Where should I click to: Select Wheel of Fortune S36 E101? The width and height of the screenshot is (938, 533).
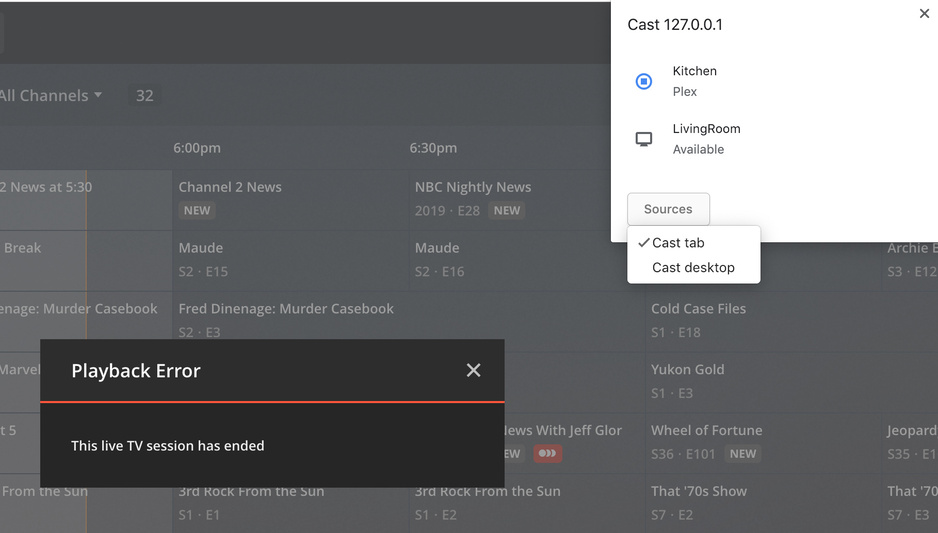pos(706,431)
